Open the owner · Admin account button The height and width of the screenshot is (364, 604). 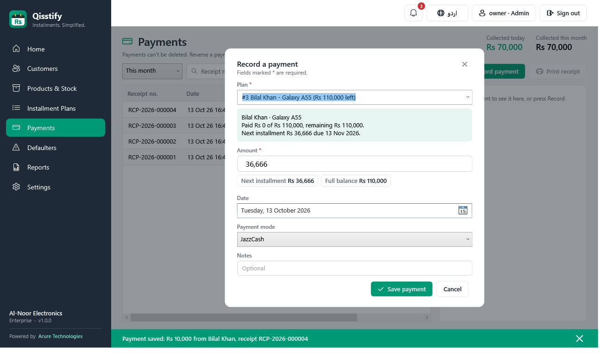coord(504,13)
